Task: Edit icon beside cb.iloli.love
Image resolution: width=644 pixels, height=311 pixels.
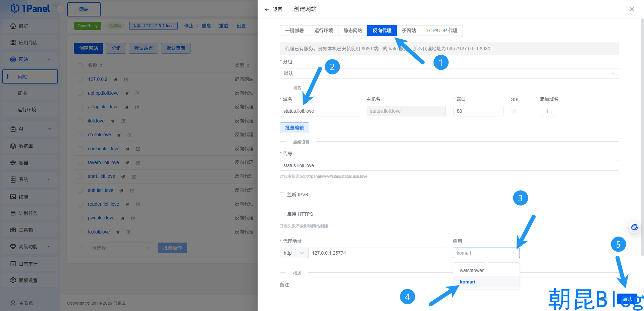Action: click(x=129, y=135)
